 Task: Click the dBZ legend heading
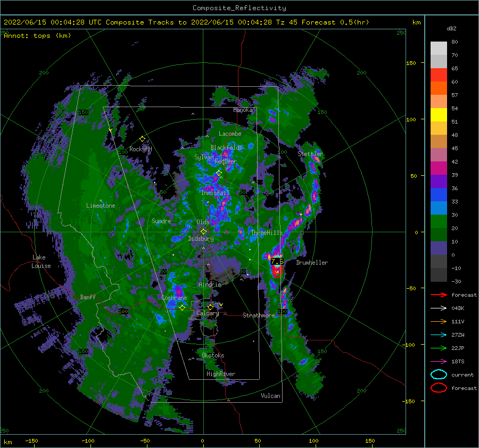click(451, 28)
